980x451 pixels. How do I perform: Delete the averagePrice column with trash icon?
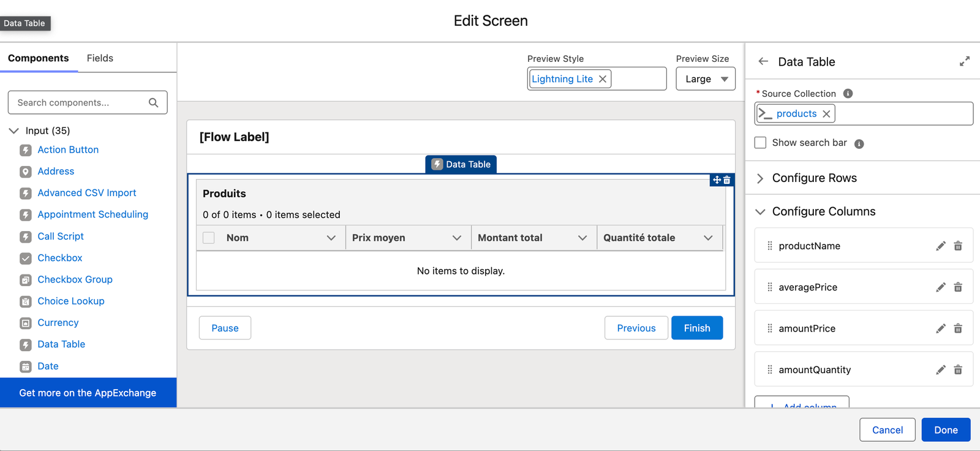(x=958, y=287)
